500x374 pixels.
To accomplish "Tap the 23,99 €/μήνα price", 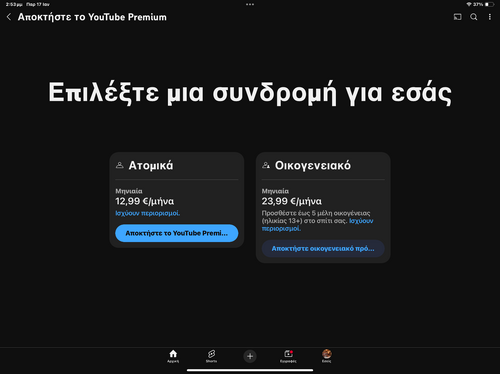I will point(292,201).
